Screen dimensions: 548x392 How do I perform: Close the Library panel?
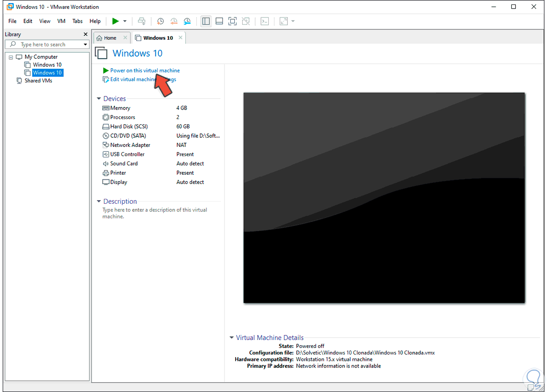86,34
